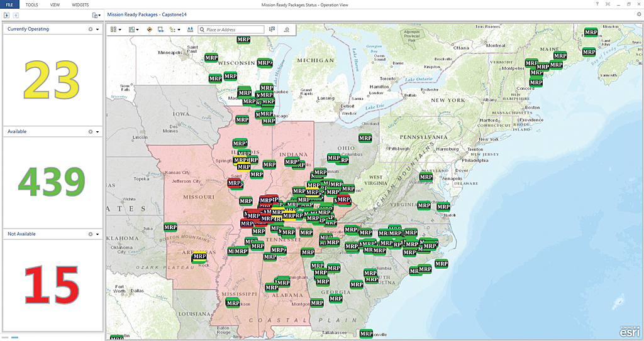Click the yellow diamond icon in map toolbar
The image size is (644, 341).
[x=149, y=30]
